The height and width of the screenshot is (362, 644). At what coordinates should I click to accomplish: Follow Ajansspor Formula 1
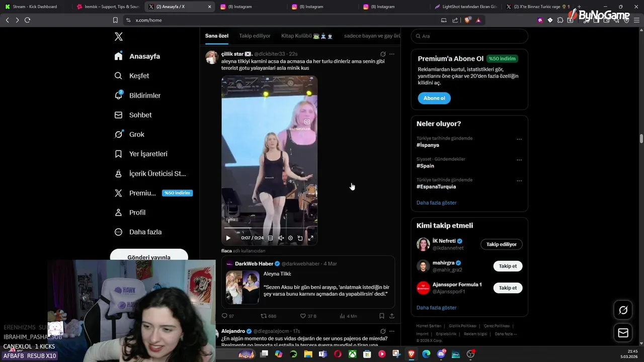[508, 288]
